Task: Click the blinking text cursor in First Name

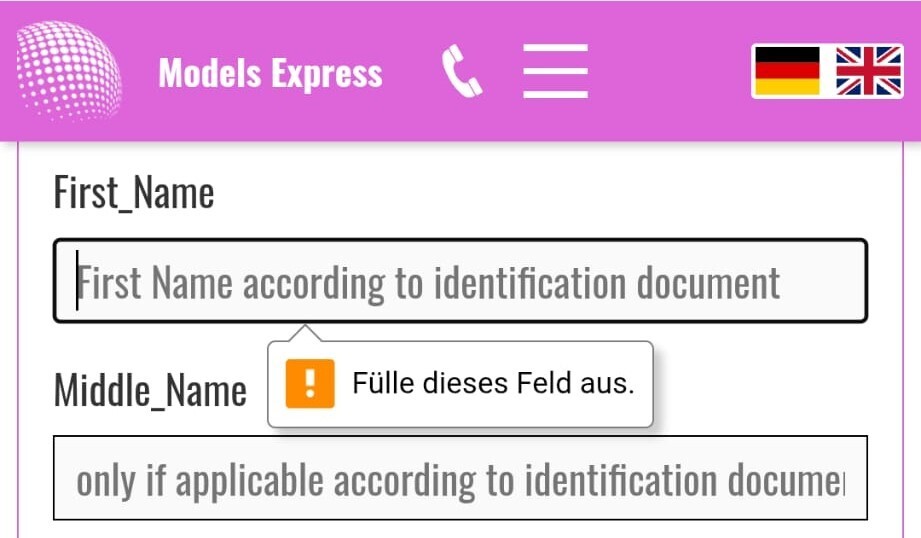Action: click(x=78, y=281)
